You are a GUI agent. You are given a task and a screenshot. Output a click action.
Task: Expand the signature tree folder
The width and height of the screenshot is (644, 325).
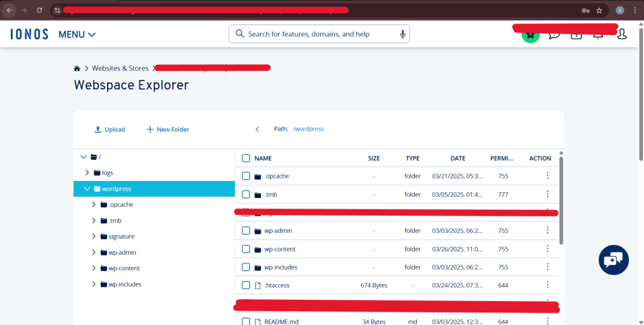coord(94,236)
